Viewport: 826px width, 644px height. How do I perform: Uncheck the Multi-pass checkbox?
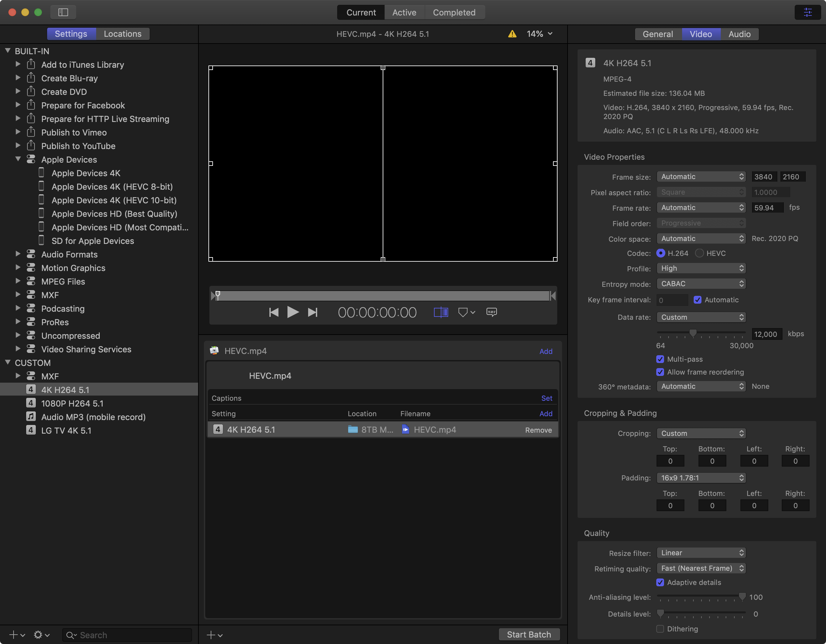coord(660,359)
